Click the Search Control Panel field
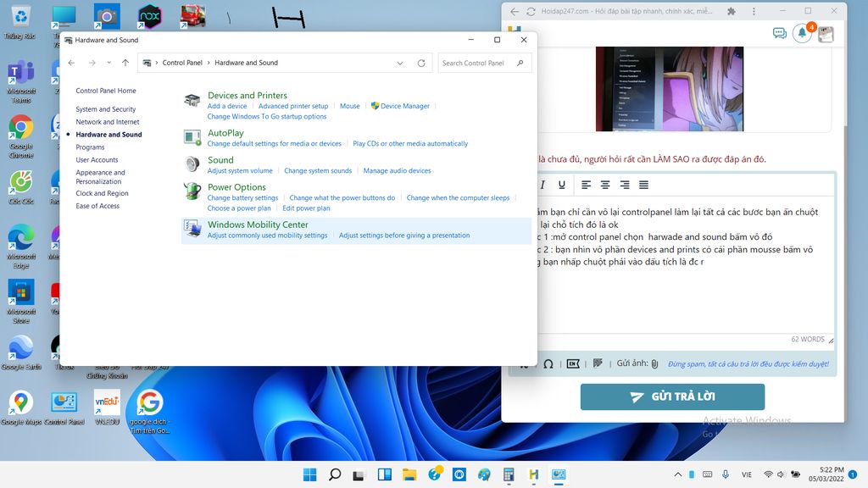Screen dimensions: 868x488 484,63
